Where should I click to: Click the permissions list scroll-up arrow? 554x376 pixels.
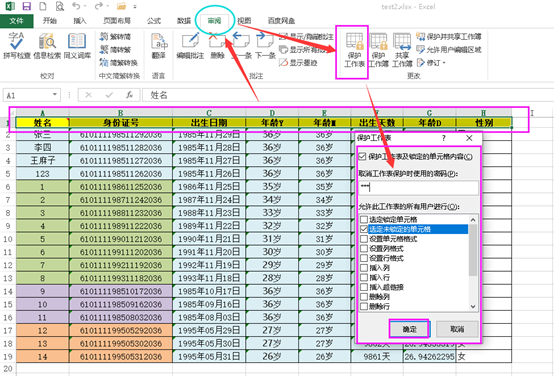[x=473, y=219]
